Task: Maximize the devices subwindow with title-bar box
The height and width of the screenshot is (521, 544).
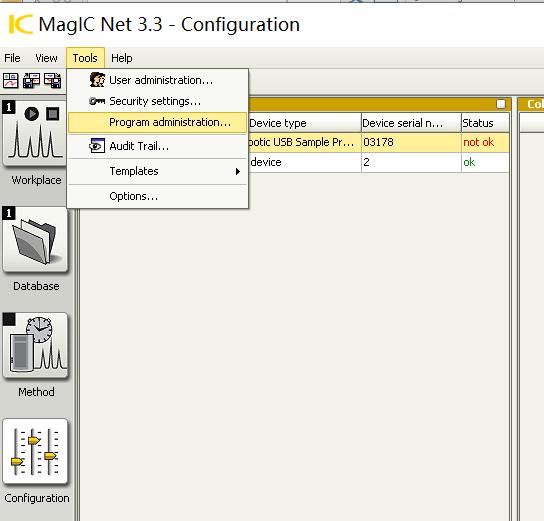Action: point(501,104)
